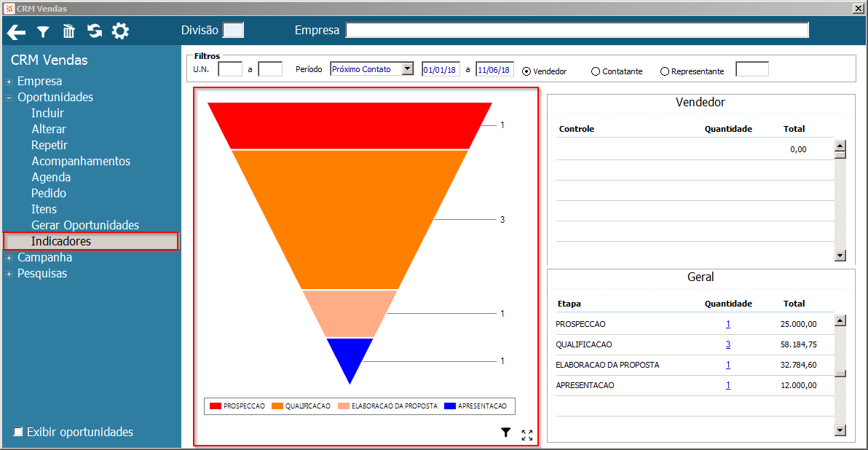Click Etapa column header
This screenshot has height=450, width=868.
point(569,304)
